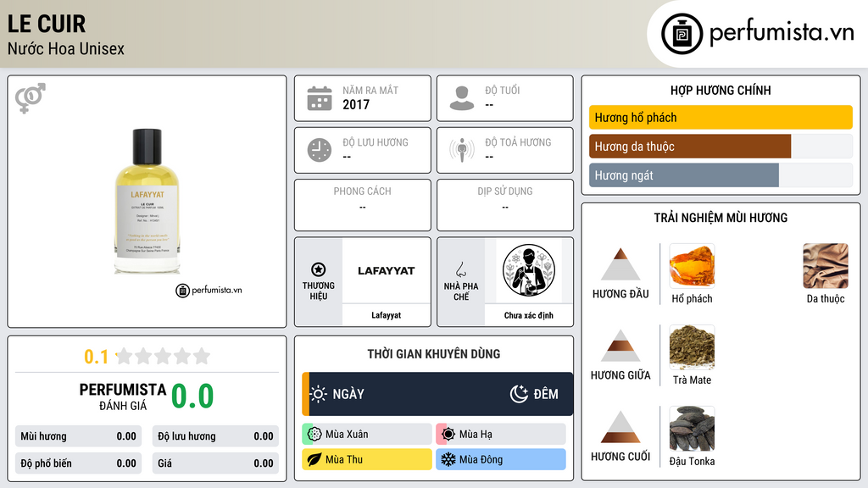
Task: Click the perfumista.vn watermark under the bottle
Action: point(209,290)
